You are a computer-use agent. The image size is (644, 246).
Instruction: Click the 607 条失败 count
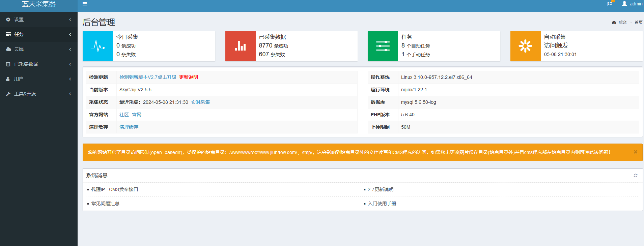pos(272,54)
